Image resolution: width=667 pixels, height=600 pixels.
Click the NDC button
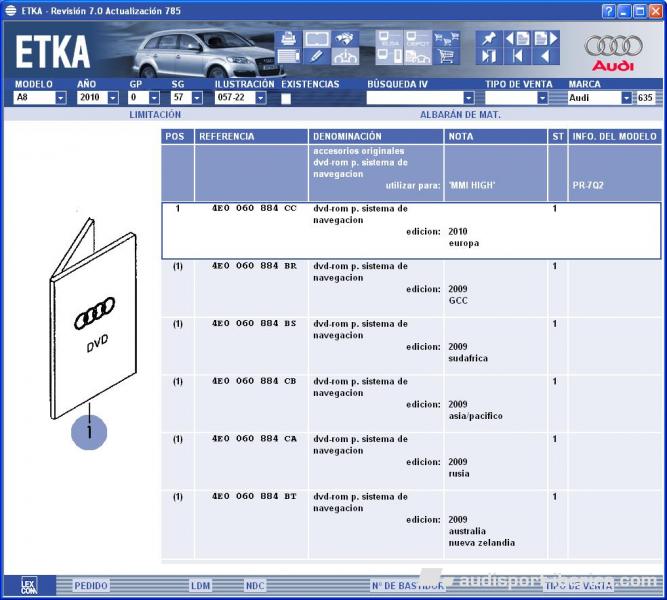tap(255, 586)
